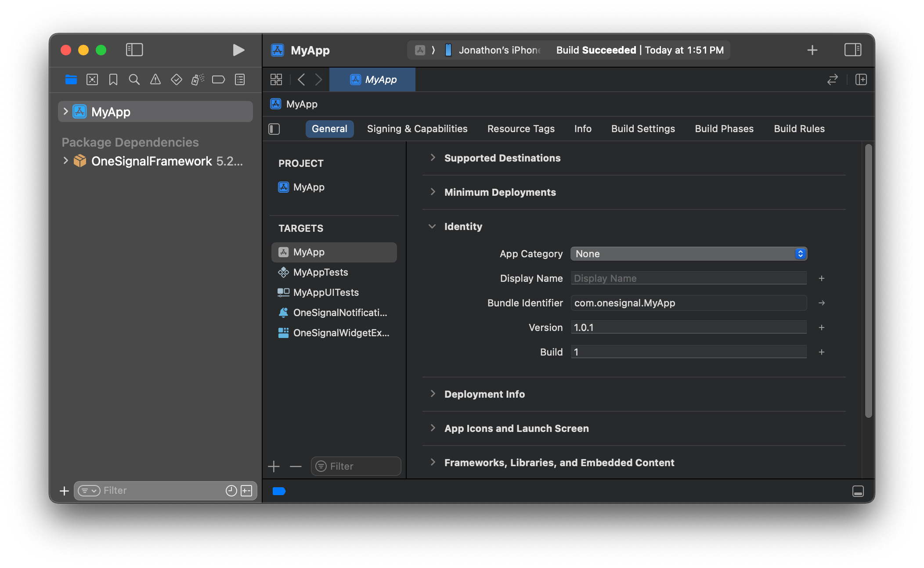Image resolution: width=924 pixels, height=568 pixels.
Task: Go back in editor history
Action: tap(301, 79)
